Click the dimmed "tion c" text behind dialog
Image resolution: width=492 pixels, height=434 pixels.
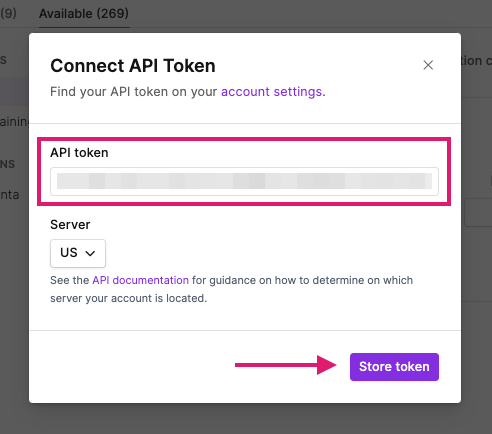477,61
